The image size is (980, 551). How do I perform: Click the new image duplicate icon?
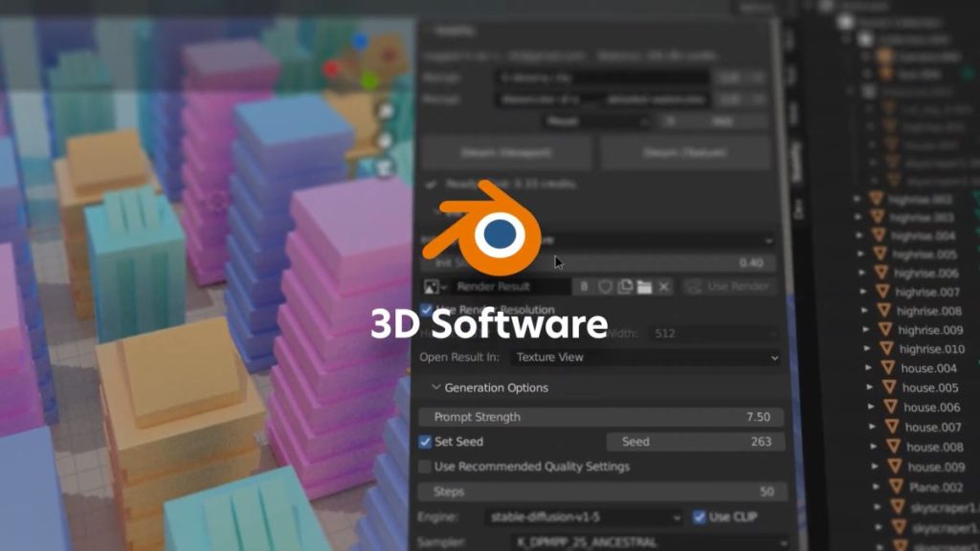point(625,286)
